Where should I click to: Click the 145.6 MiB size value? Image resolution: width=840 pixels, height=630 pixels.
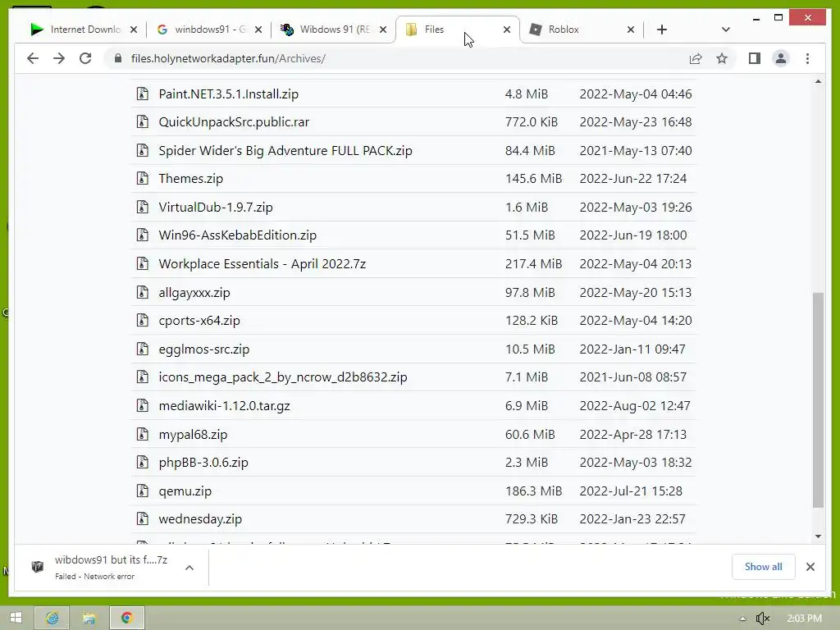coord(533,178)
